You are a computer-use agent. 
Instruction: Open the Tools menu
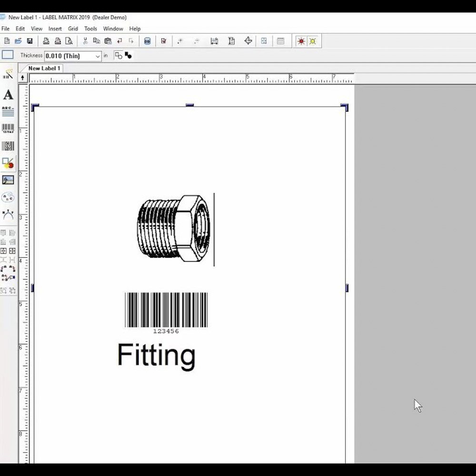coord(90,29)
